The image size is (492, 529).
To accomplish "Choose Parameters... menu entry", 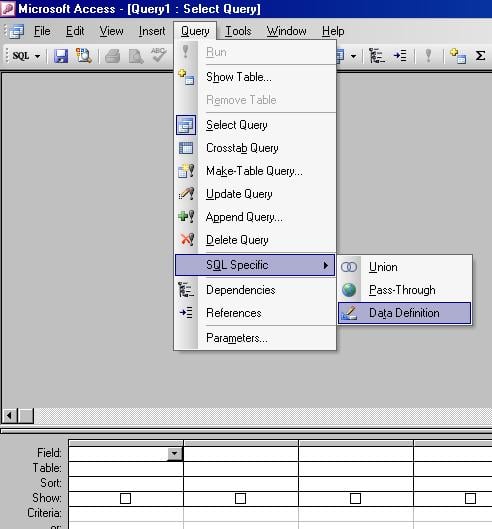I will coord(255,338).
